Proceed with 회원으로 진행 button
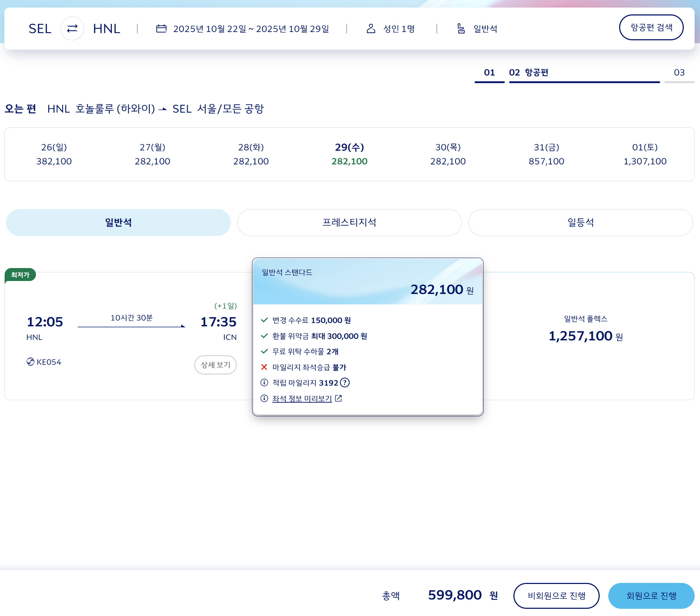This screenshot has height=616, width=700. click(x=651, y=596)
